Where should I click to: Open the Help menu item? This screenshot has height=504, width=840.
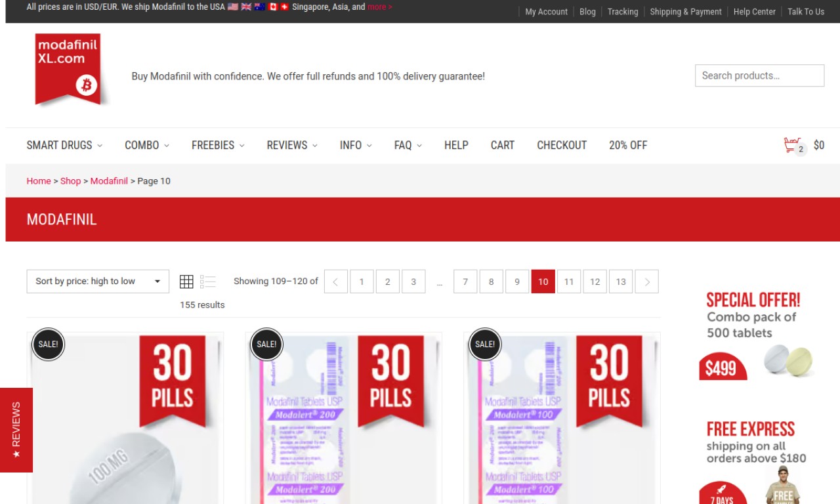[x=456, y=145]
